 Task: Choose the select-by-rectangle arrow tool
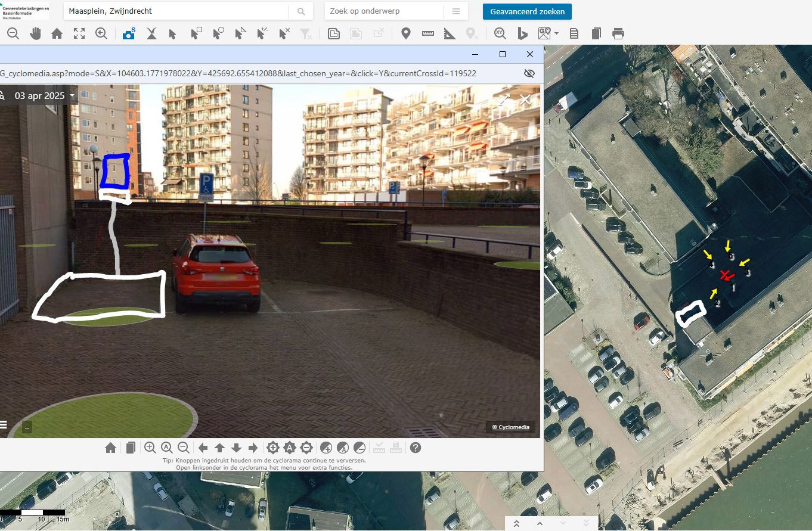196,34
